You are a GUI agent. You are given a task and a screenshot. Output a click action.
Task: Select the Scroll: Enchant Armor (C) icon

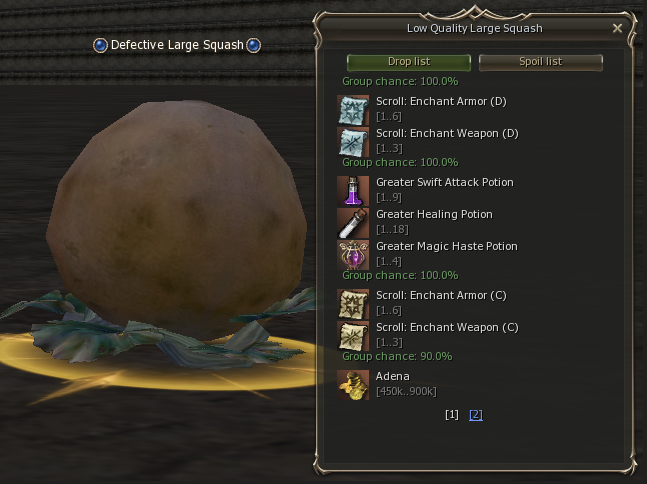[353, 304]
